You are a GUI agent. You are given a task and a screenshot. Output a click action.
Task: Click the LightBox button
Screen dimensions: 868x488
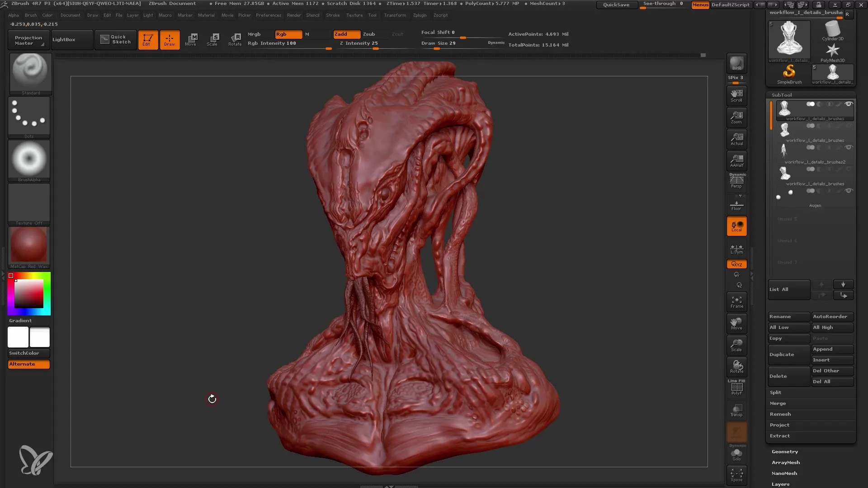(x=72, y=40)
